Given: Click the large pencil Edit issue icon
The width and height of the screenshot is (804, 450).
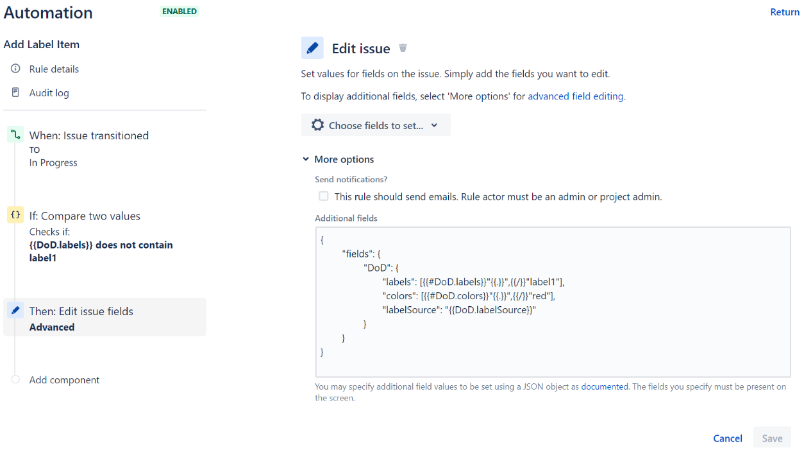Looking at the screenshot, I should pyautogui.click(x=312, y=48).
